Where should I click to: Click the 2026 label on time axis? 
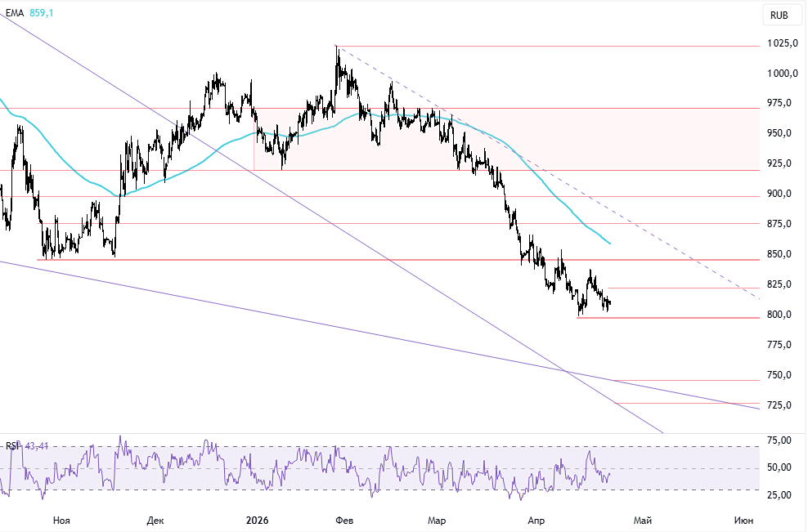(x=257, y=521)
